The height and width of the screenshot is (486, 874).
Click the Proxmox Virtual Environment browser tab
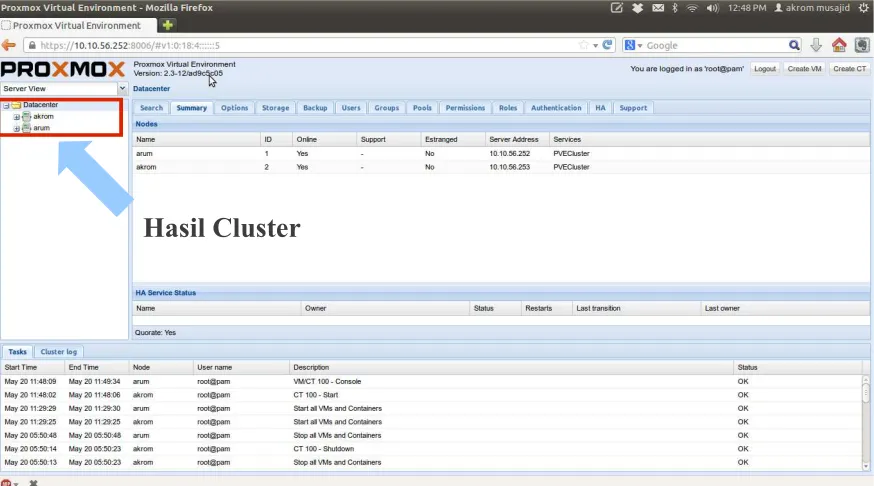click(x=78, y=25)
